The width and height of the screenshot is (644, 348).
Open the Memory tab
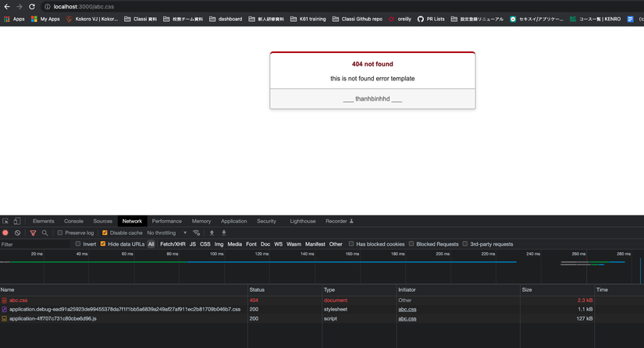pos(201,221)
